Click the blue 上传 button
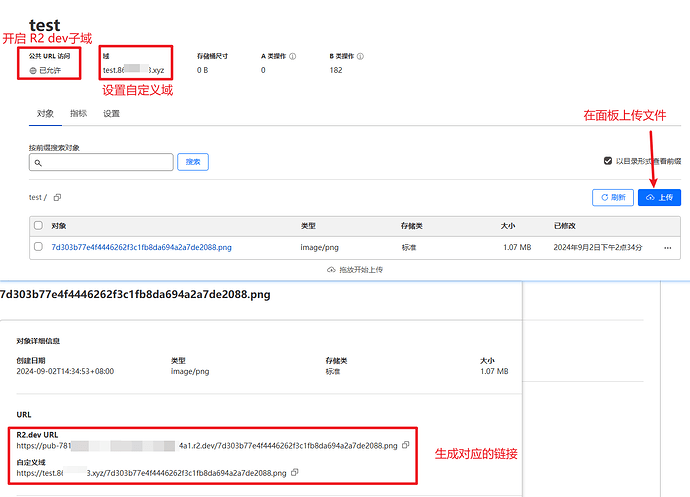This screenshot has height=497, width=690. [659, 198]
